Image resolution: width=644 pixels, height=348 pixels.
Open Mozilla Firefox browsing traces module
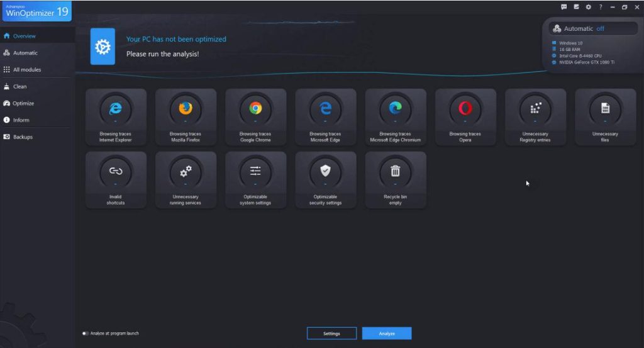pos(186,117)
